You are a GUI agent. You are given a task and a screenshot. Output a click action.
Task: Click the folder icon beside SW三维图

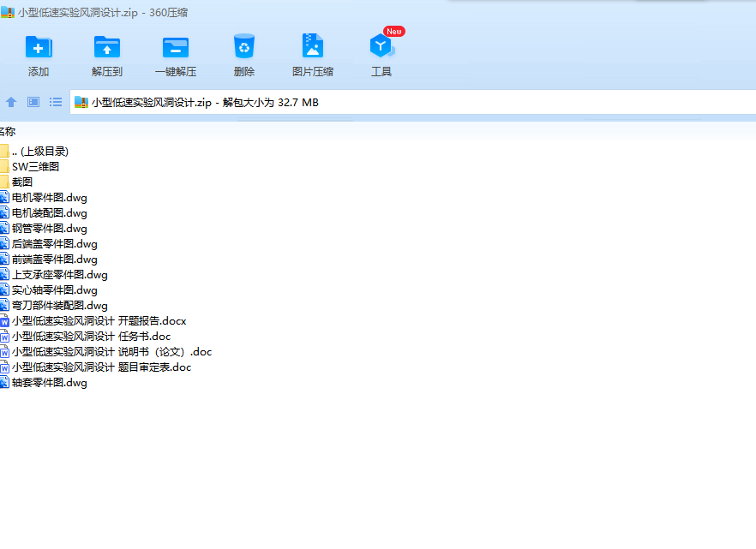[4, 167]
